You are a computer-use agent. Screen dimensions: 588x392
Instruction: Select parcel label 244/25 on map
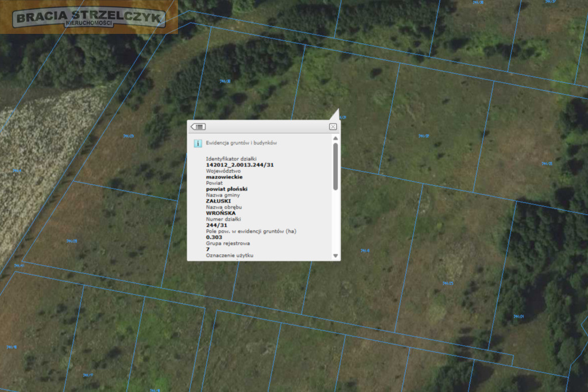448,284
